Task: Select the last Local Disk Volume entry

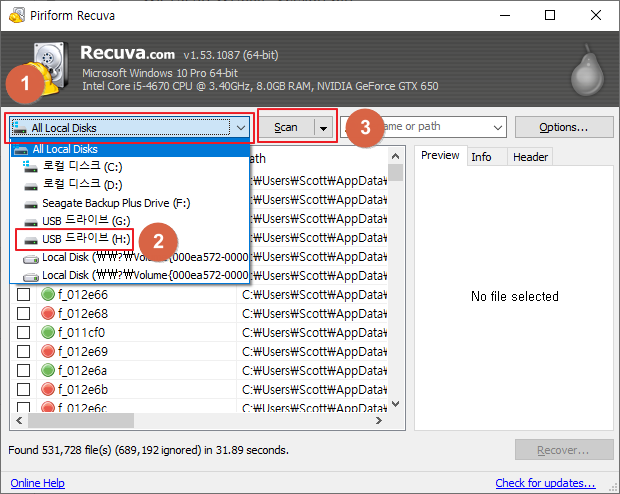Action: point(130,275)
